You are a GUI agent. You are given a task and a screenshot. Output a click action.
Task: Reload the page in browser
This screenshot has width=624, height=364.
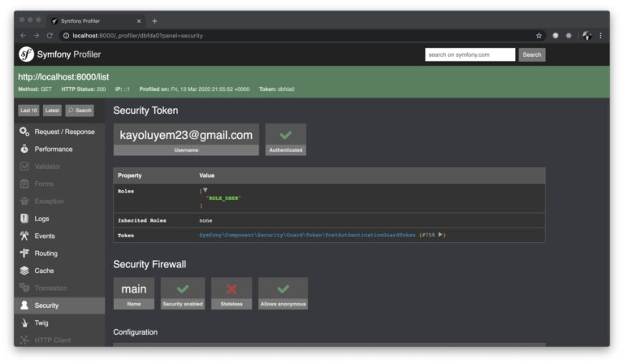point(50,36)
